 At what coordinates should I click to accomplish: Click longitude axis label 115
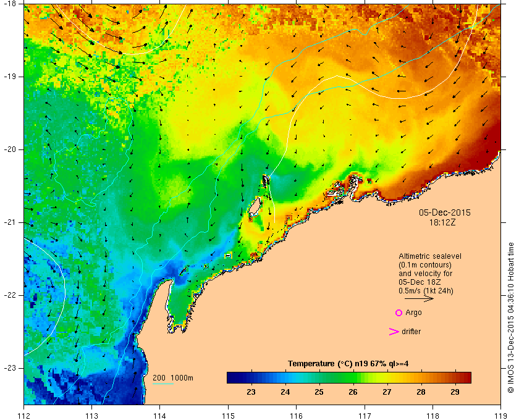tap(228, 416)
